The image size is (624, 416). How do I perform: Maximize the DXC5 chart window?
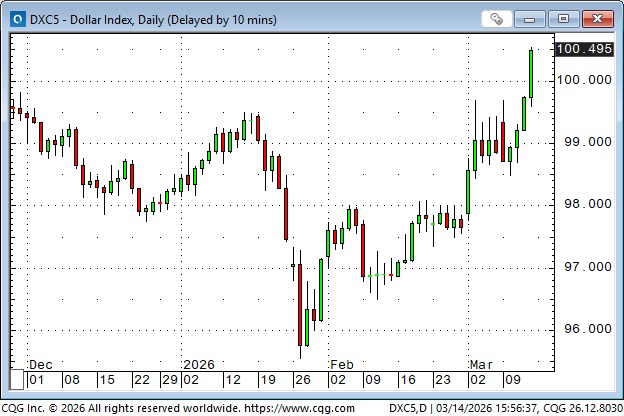[565, 19]
